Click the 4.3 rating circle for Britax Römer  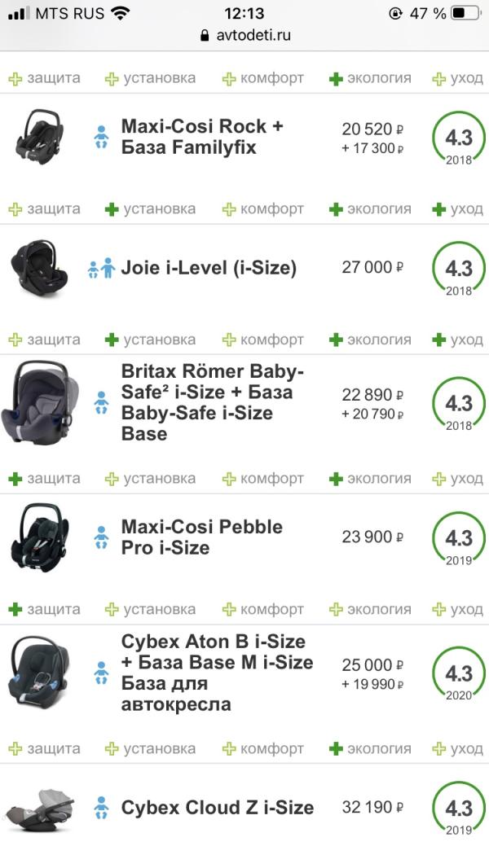[458, 405]
